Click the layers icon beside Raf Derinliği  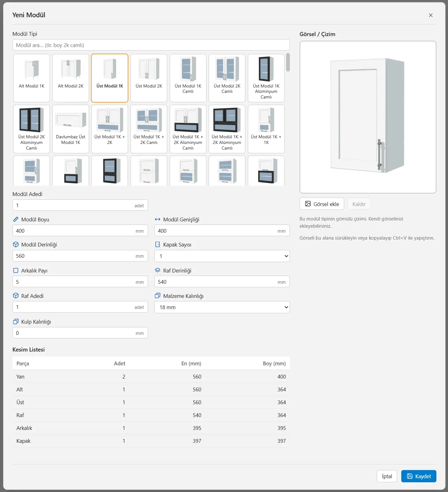click(157, 270)
